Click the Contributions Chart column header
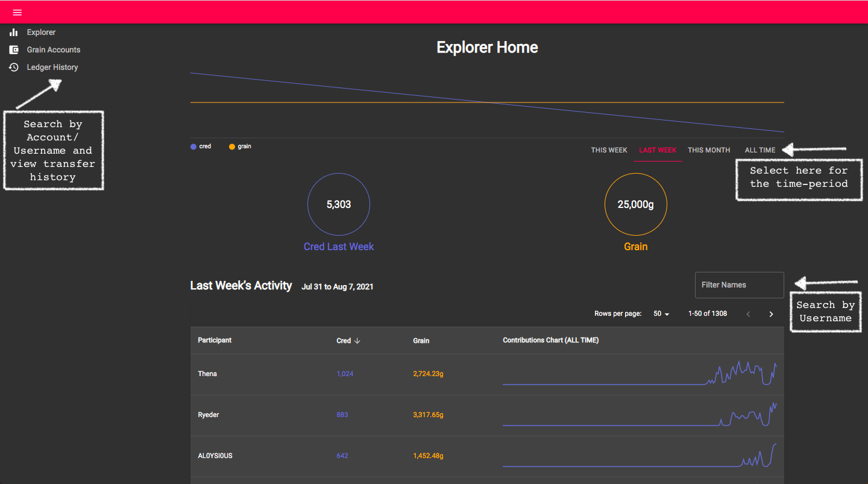Screen dimensions: 868x484 click(550, 341)
